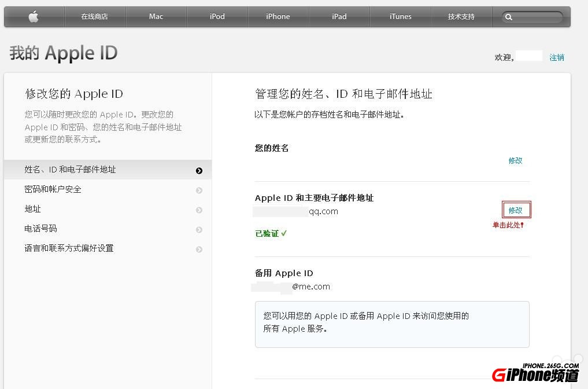The height and width of the screenshot is (389, 588).
Task: Select the iPhone navigation item
Action: 278,16
